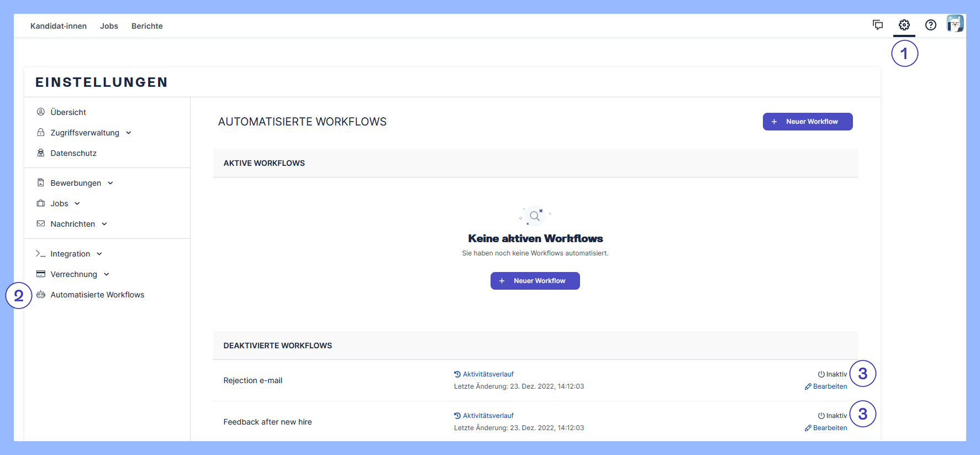The height and width of the screenshot is (455, 980).
Task: Expand the Verrechnung sidebar section
Action: pyautogui.click(x=107, y=274)
